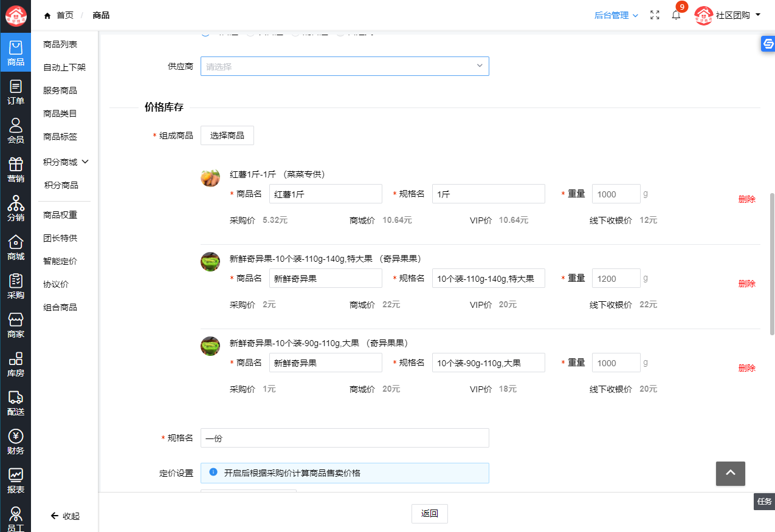Click the 选择商品 button

point(227,135)
